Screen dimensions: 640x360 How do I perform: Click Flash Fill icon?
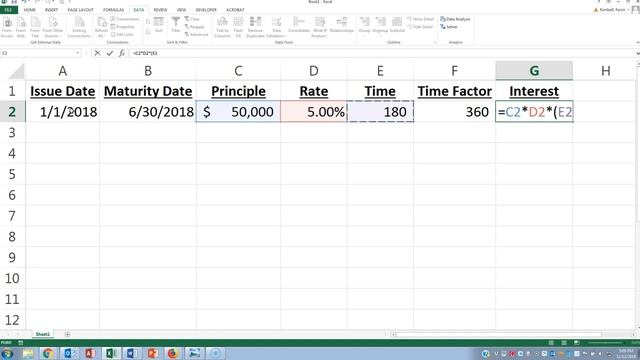tap(238, 27)
